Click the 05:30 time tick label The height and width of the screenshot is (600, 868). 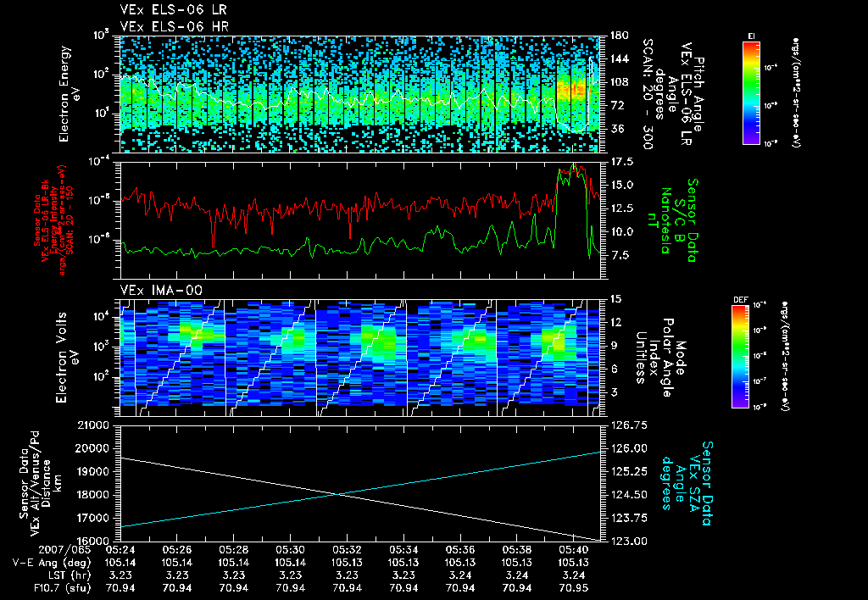pyautogui.click(x=290, y=550)
